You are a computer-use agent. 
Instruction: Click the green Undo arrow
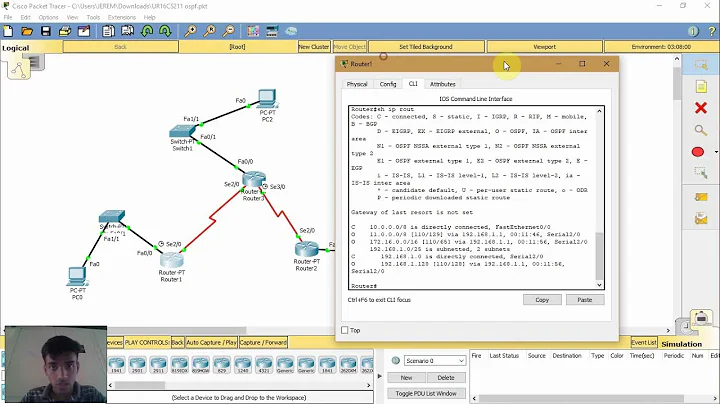tap(147, 31)
